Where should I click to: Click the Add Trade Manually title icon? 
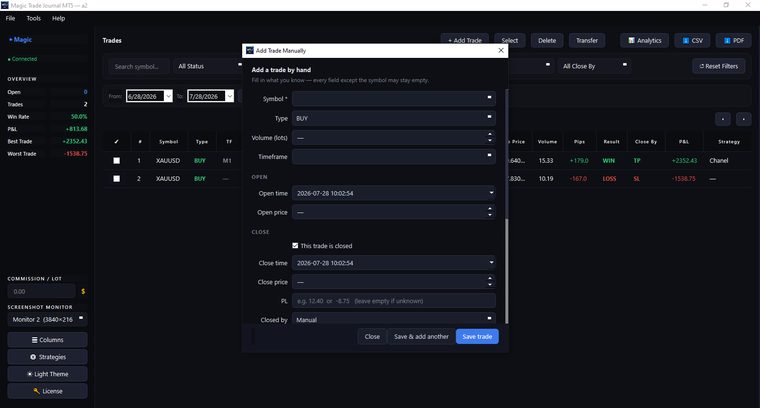coord(250,50)
